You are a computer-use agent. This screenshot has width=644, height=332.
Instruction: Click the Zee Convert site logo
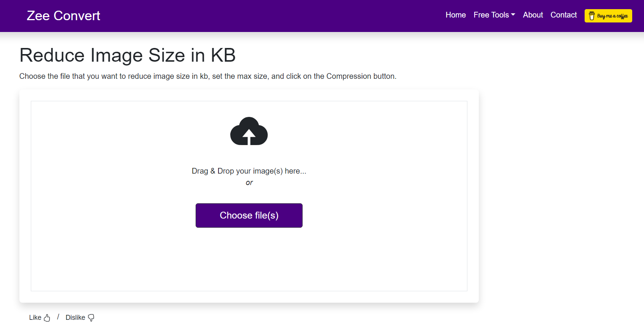tap(64, 16)
